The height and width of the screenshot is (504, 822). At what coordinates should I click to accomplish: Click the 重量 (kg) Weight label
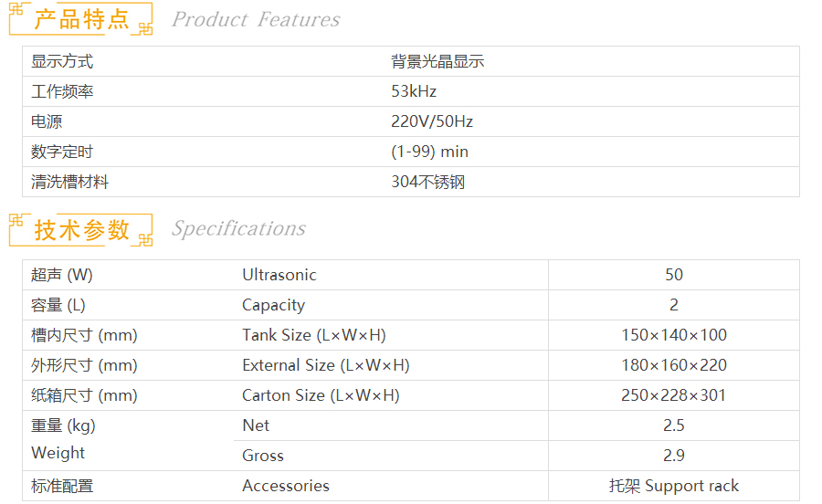pos(63,439)
